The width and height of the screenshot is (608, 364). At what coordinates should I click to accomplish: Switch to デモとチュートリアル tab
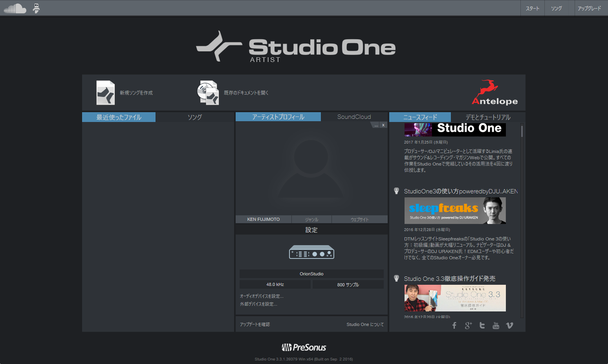pos(488,117)
